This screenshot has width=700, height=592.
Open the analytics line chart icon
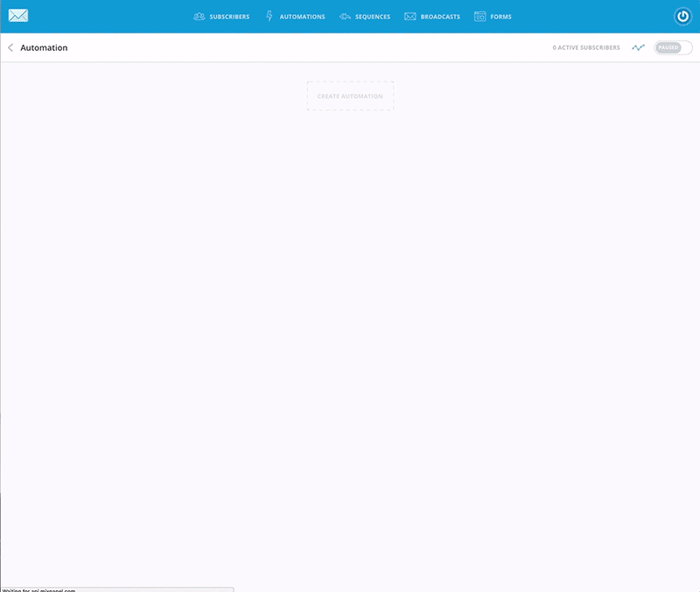[639, 47]
